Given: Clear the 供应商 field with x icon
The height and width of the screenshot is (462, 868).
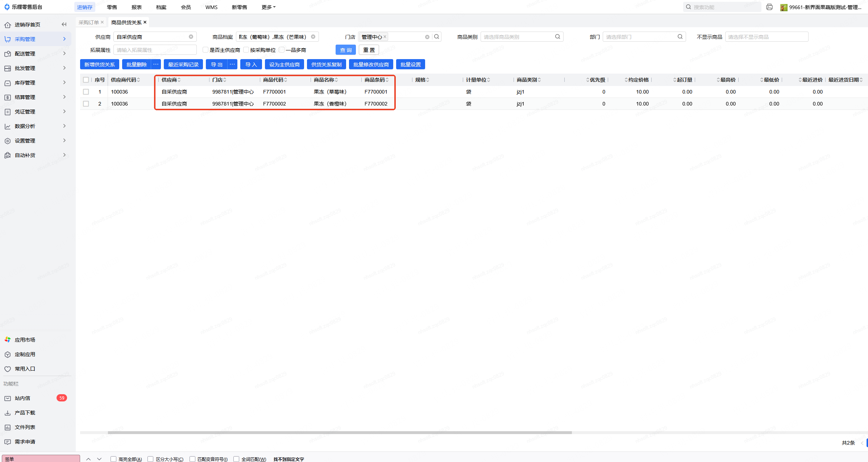Looking at the screenshot, I should 191,37.
